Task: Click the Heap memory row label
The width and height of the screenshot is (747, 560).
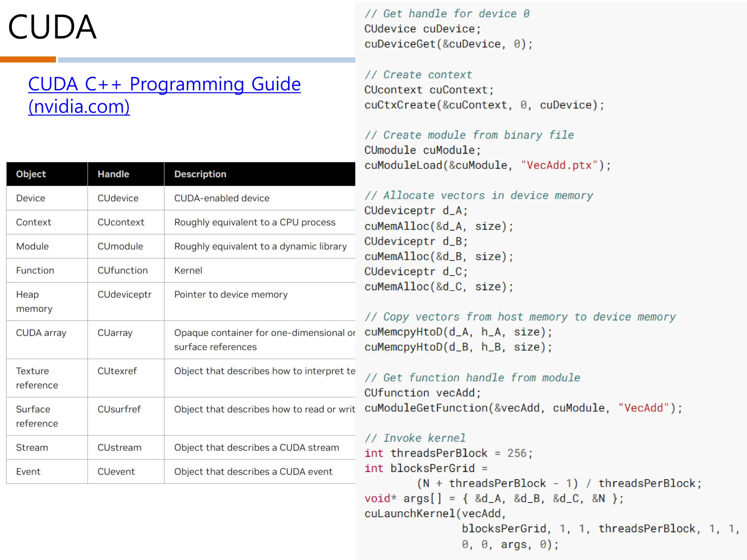Action: pyautogui.click(x=34, y=302)
